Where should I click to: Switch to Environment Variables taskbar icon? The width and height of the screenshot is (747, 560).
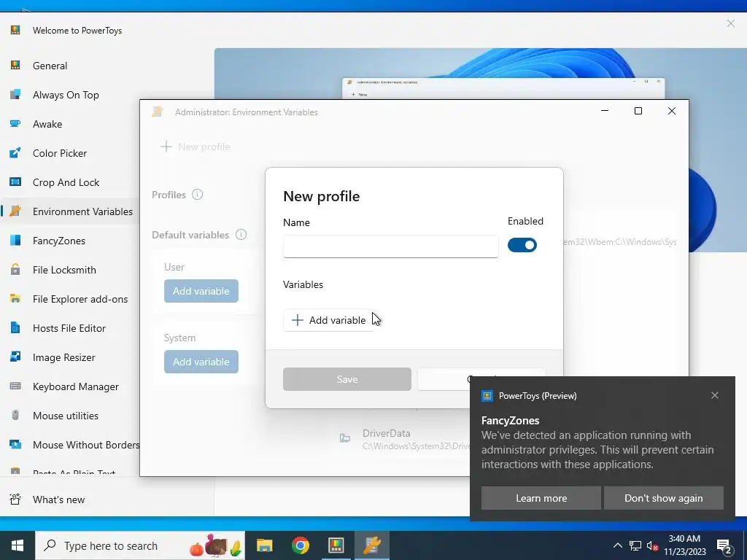coord(371,545)
